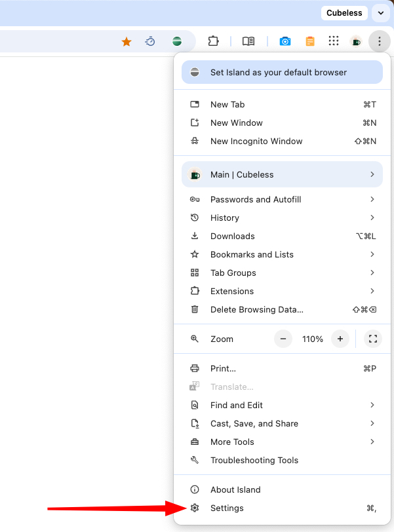Expand Find and Edit submenu
The width and height of the screenshot is (394, 532).
282,405
